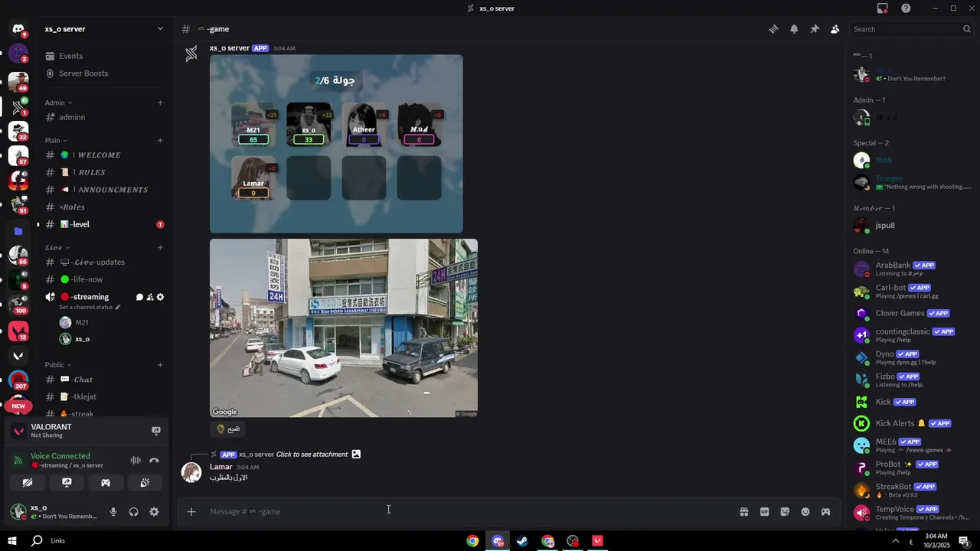Viewport: 980px width, 551px height.
Task: Start an activity from voice panel
Action: [x=106, y=483]
